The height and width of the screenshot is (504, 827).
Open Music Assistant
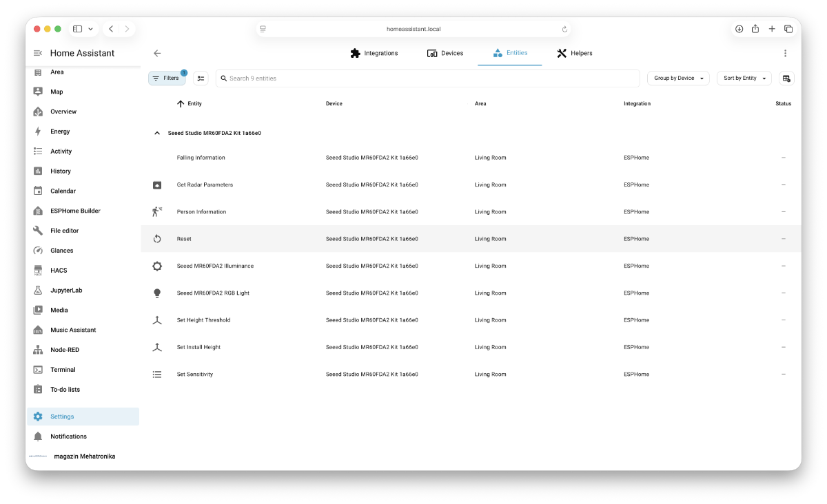click(x=83, y=330)
